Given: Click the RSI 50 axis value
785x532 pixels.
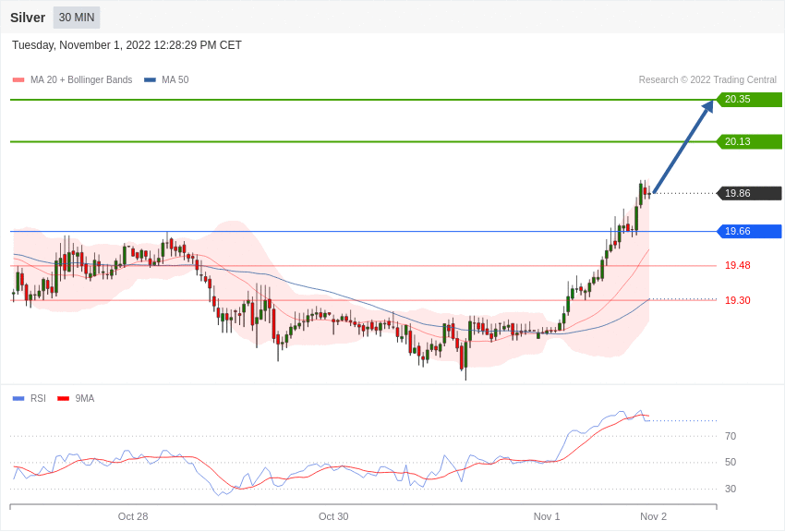Looking at the screenshot, I should 731,462.
